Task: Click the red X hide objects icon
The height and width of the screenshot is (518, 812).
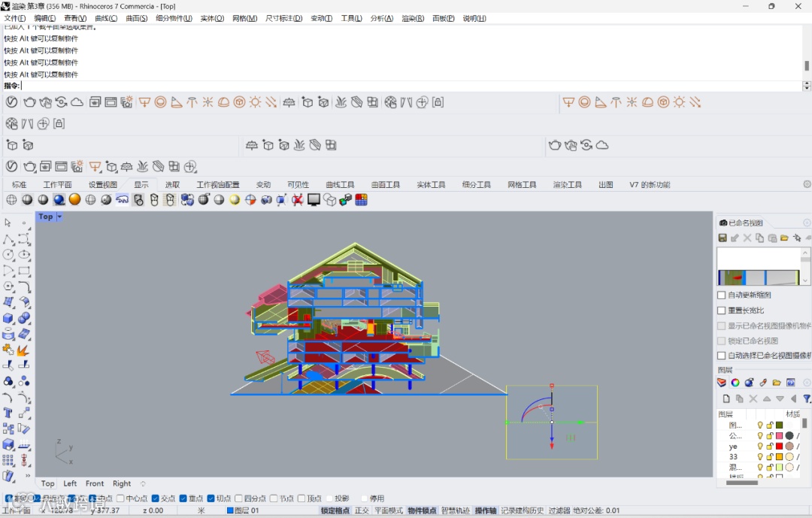Action: (297, 200)
